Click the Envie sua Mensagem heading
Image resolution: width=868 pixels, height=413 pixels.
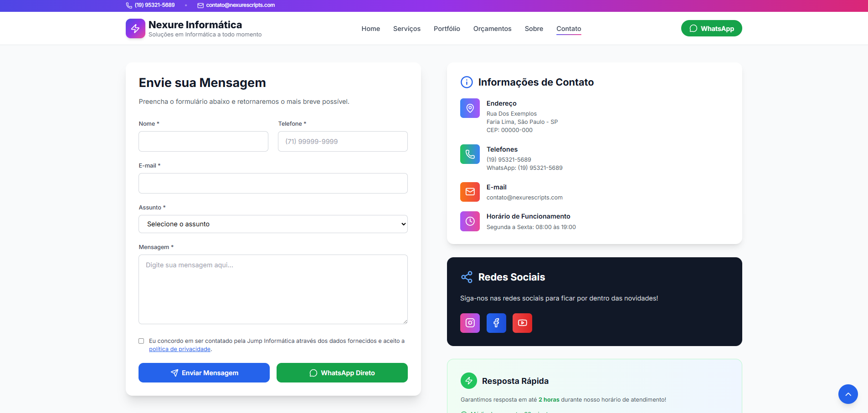click(x=202, y=83)
